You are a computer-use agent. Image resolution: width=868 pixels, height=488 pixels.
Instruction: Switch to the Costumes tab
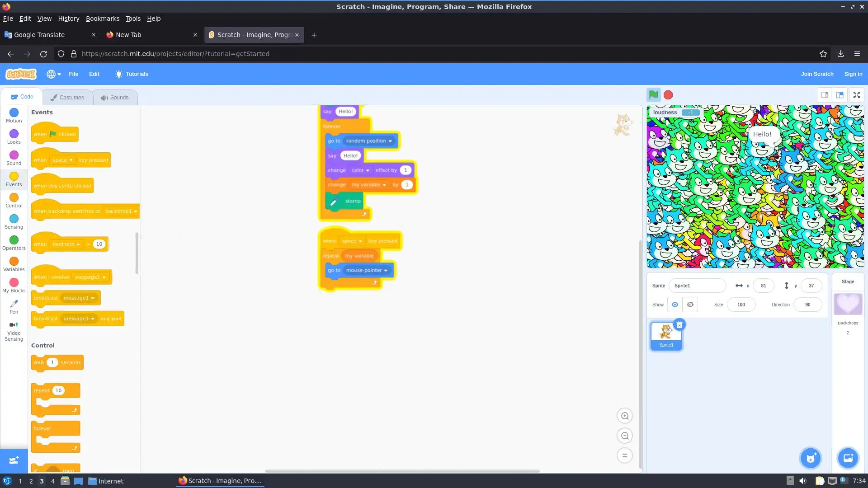click(67, 98)
